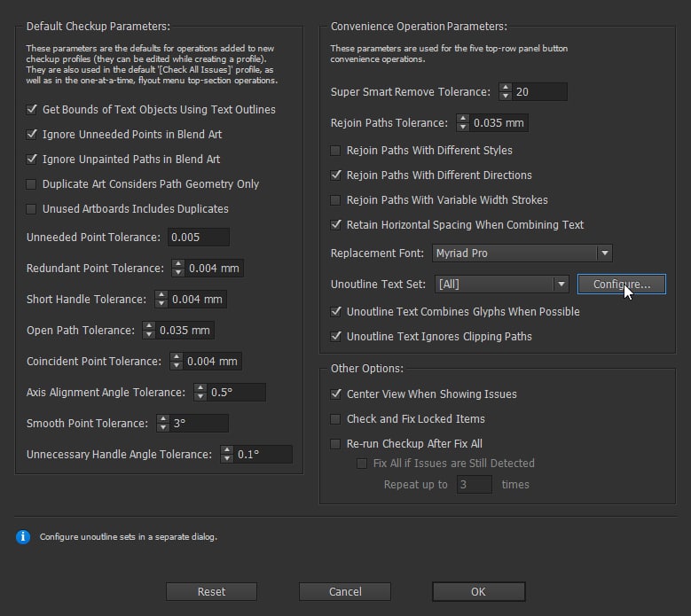Enable Unused Artboards Includes Duplicates
This screenshot has width=691, height=616.
(x=31, y=208)
